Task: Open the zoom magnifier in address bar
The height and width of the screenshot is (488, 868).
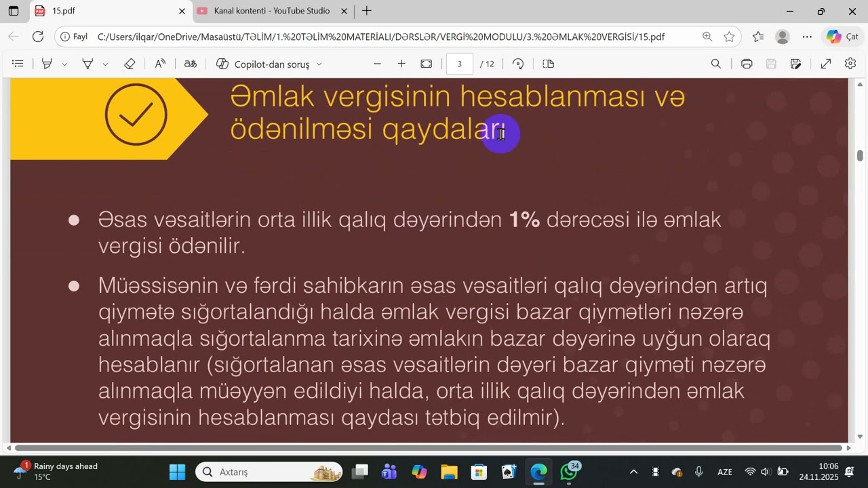Action: click(x=707, y=37)
